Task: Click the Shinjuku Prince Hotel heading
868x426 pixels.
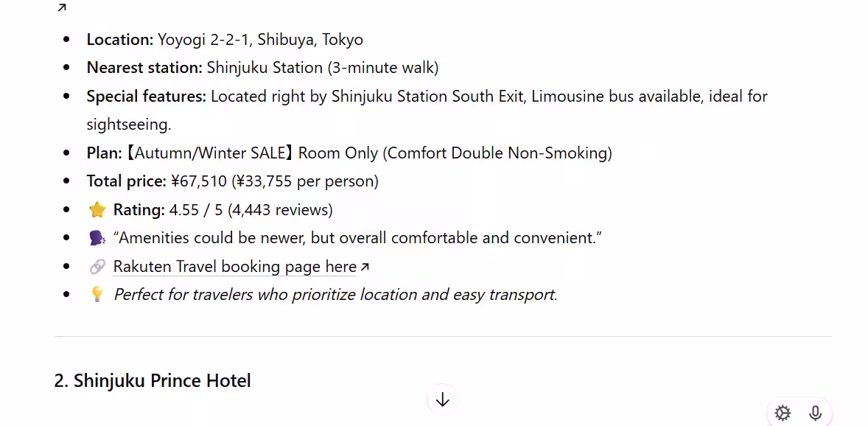Action: (x=153, y=381)
